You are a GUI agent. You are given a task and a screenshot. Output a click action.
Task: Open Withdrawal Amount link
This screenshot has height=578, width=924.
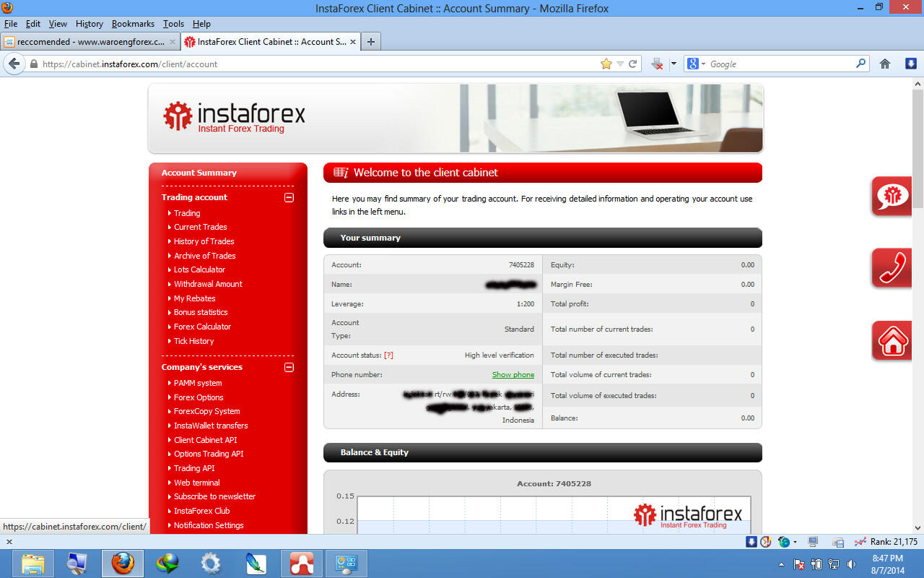pos(208,284)
